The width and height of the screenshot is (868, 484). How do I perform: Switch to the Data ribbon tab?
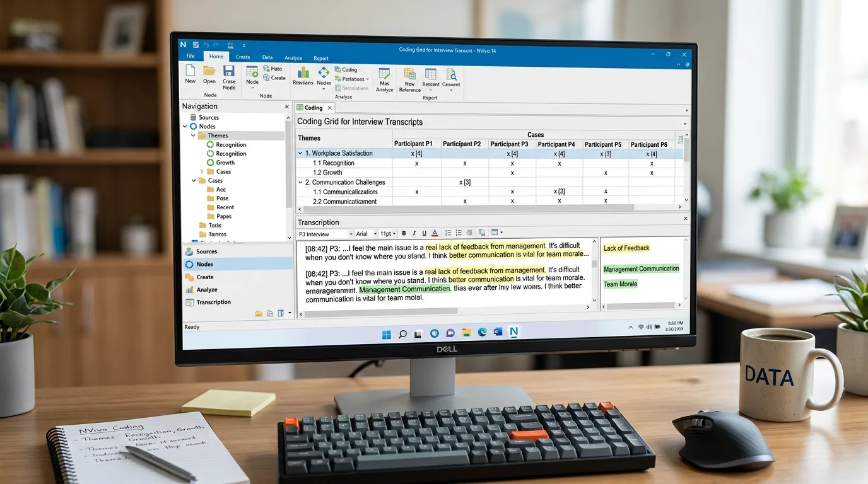267,57
